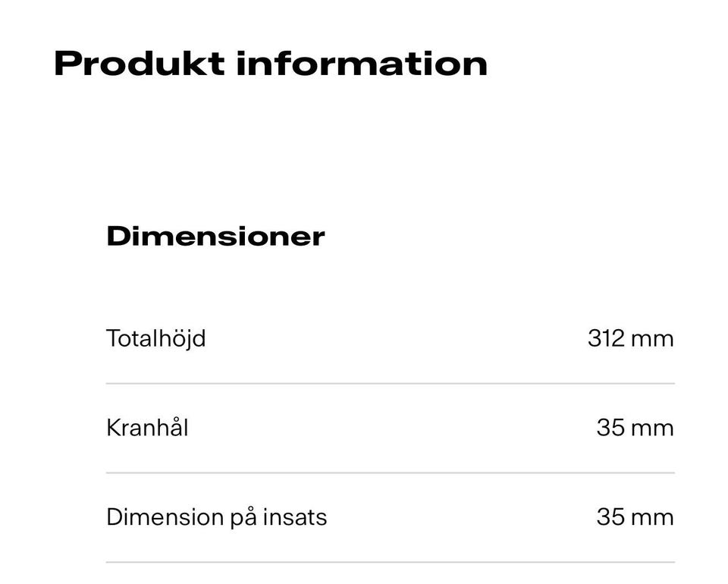Click the "mm" unit in the insats row

tap(652, 518)
